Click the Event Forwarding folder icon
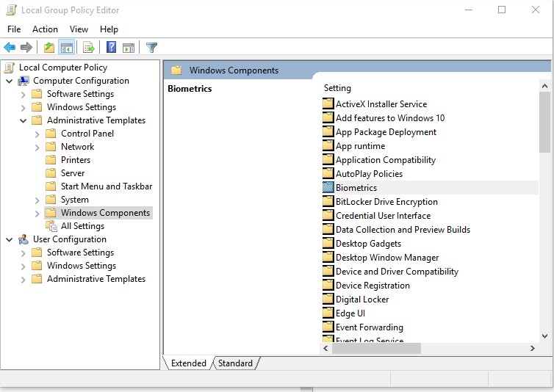 tap(328, 327)
